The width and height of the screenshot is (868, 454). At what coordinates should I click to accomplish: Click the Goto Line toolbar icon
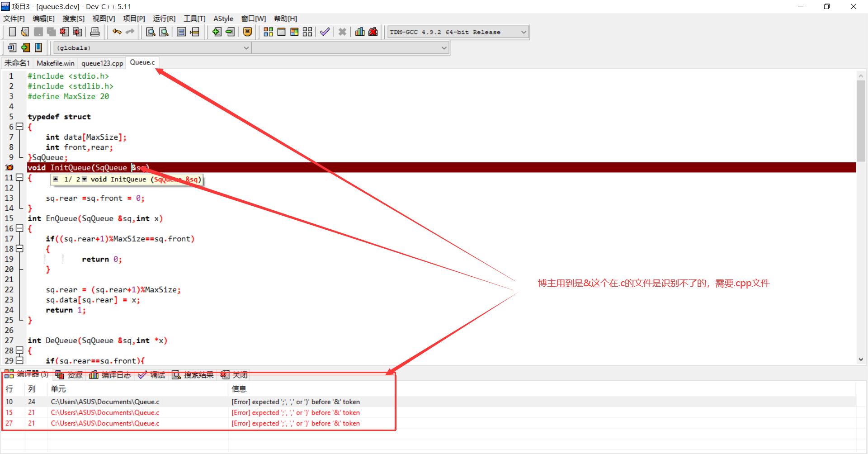(194, 32)
